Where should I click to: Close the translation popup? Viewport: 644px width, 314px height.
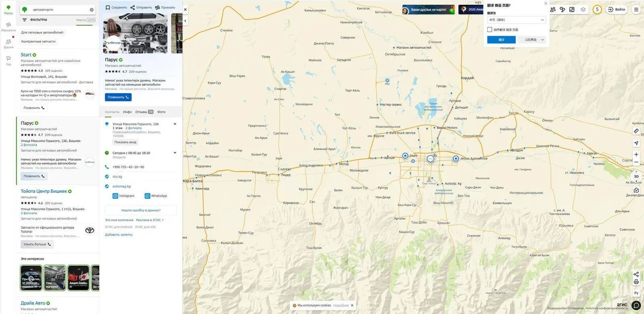(x=546, y=3)
